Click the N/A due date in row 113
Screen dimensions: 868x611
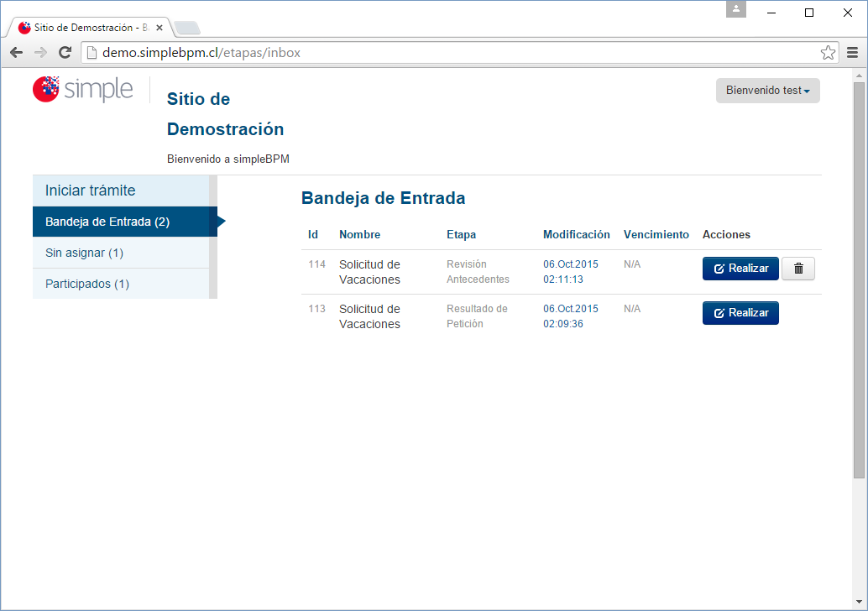632,309
